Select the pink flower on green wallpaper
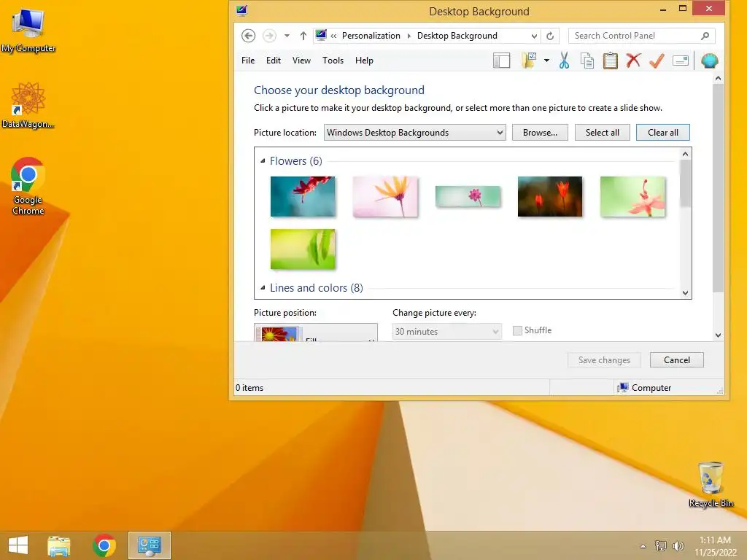747x560 pixels. [x=632, y=197]
